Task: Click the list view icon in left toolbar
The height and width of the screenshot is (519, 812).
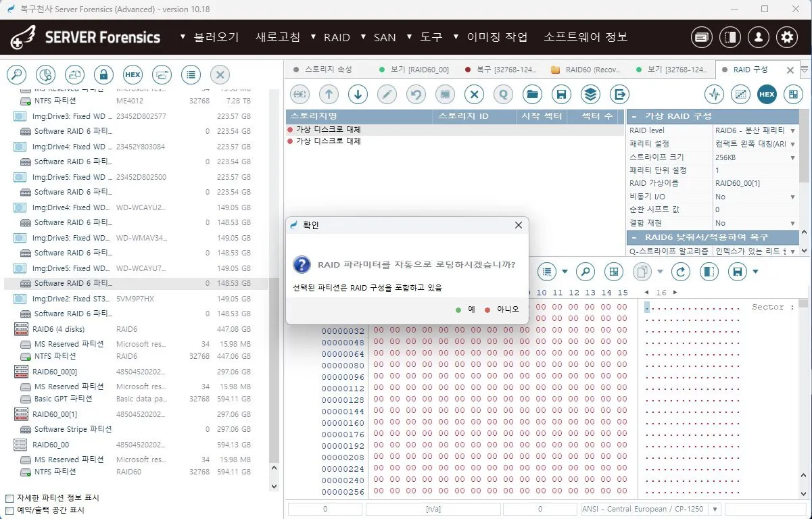Action: point(191,74)
